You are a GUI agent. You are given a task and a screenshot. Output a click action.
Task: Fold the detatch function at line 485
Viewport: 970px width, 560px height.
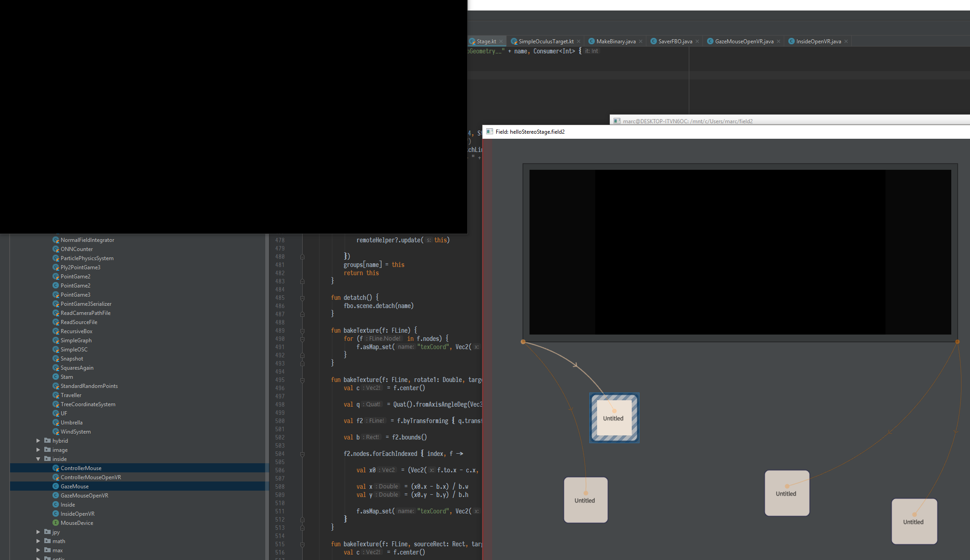[x=302, y=298]
